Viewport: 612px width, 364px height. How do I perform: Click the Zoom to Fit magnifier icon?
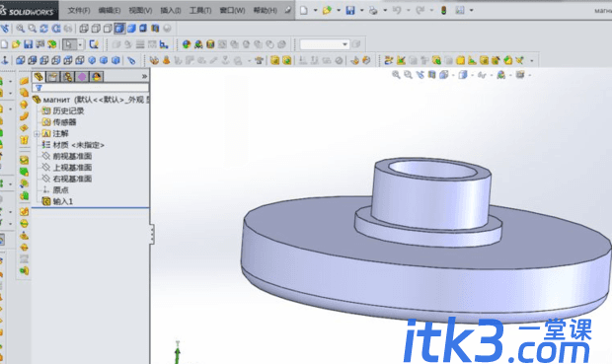[20, 29]
